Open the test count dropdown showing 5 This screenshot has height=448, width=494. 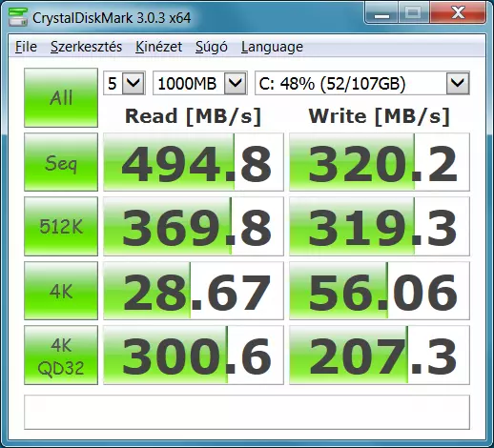(x=124, y=83)
